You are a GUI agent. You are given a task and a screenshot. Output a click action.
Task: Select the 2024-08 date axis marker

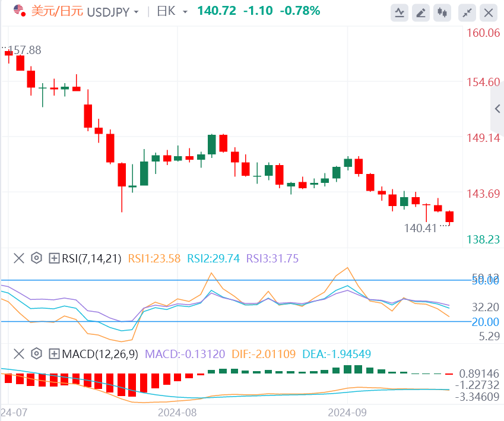coord(177,412)
